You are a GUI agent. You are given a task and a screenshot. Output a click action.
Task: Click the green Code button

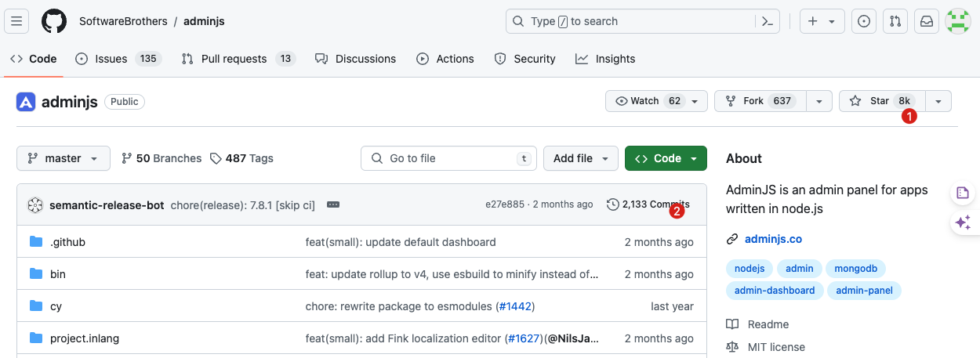tap(666, 158)
